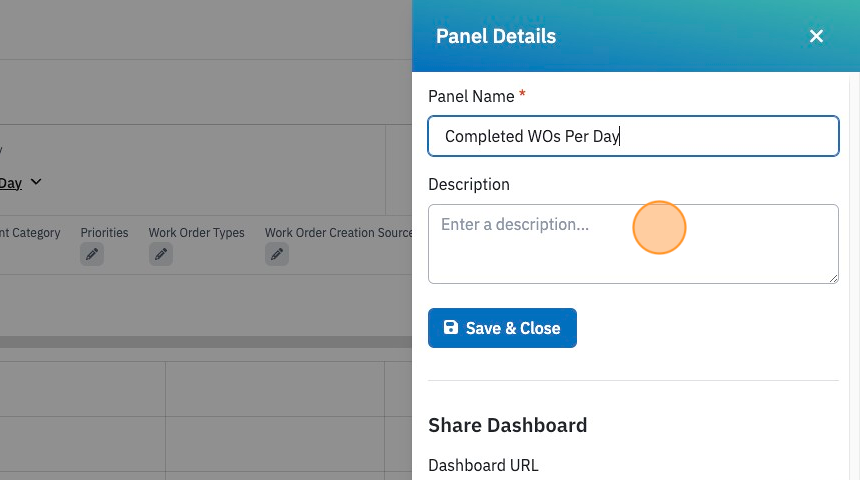860x480 pixels.
Task: Click the Panel Name field label
Action: (471, 97)
